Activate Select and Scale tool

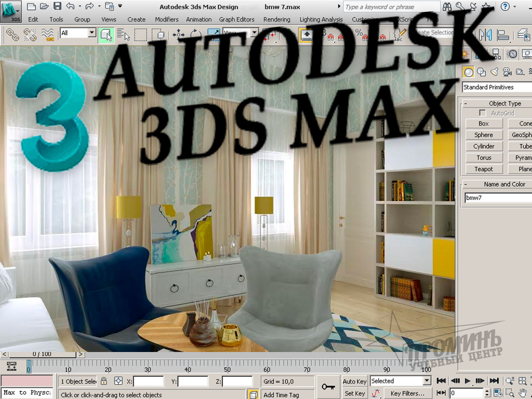tap(214, 34)
